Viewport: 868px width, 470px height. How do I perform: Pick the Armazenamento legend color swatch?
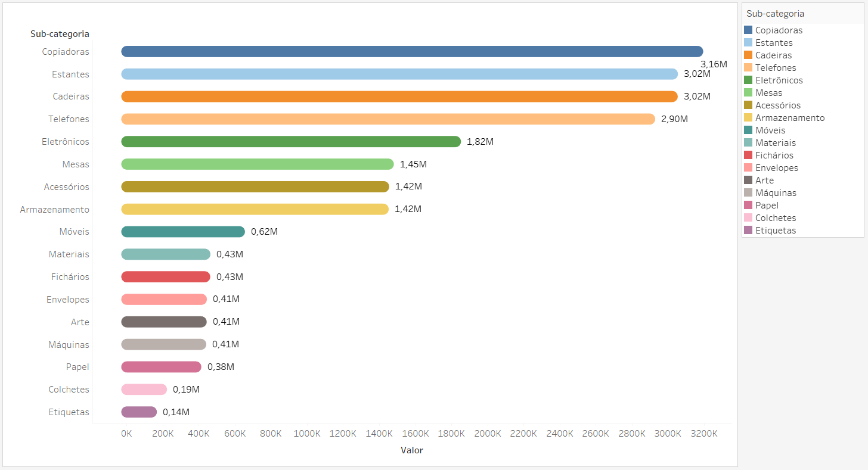click(748, 117)
